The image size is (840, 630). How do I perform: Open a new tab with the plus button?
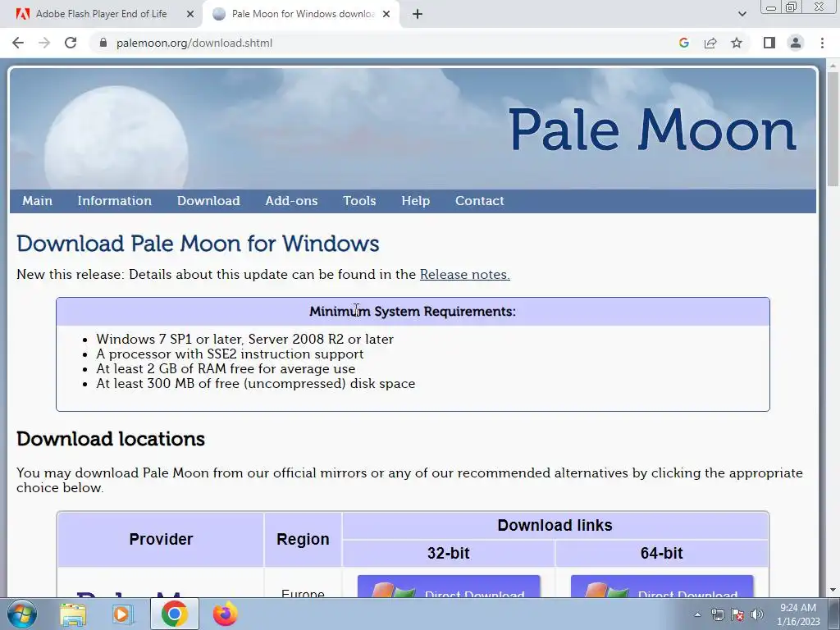(418, 14)
